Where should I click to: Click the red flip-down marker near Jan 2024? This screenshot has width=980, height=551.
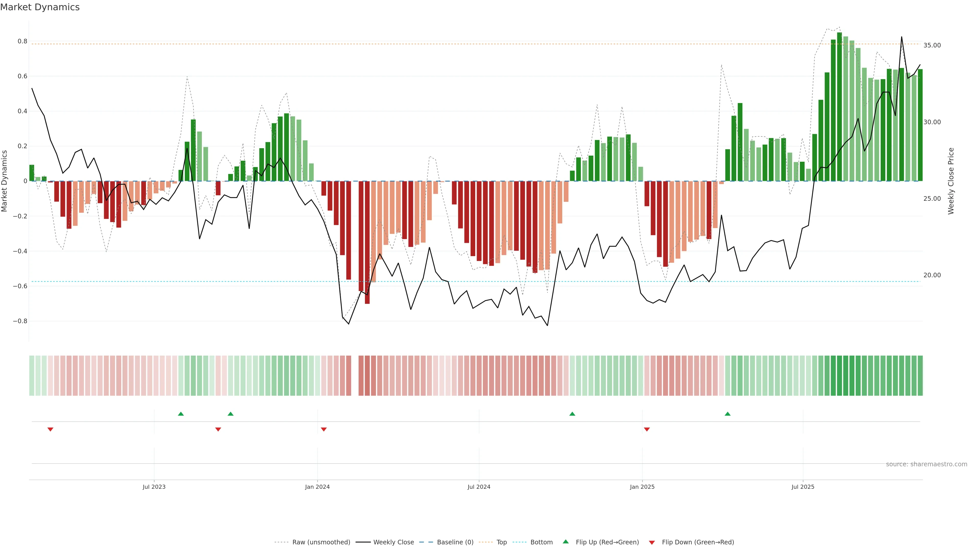pos(324,429)
